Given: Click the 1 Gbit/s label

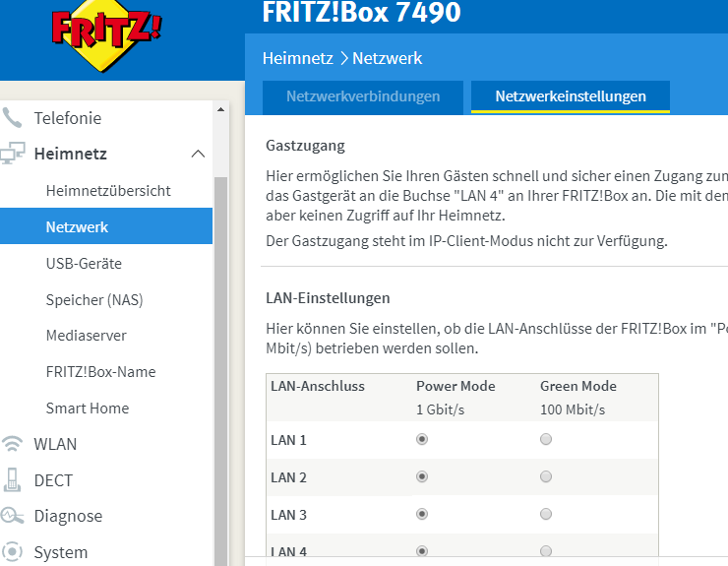Looking at the screenshot, I should (440, 409).
